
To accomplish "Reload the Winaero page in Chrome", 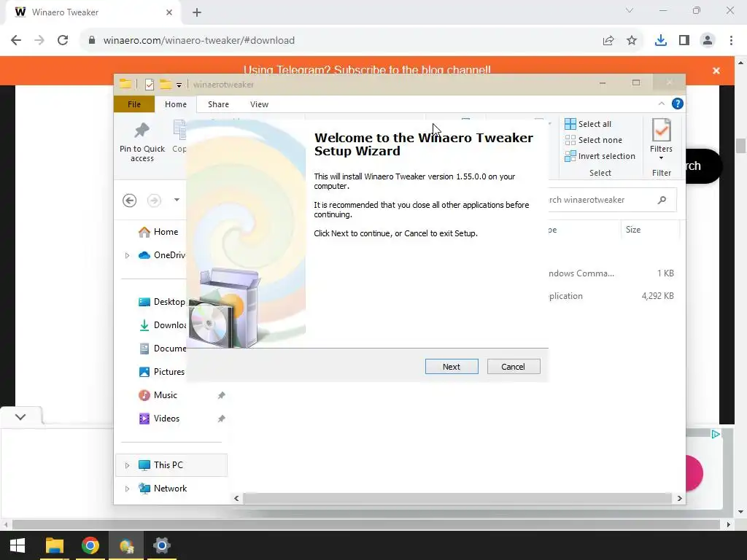I will 63,41.
